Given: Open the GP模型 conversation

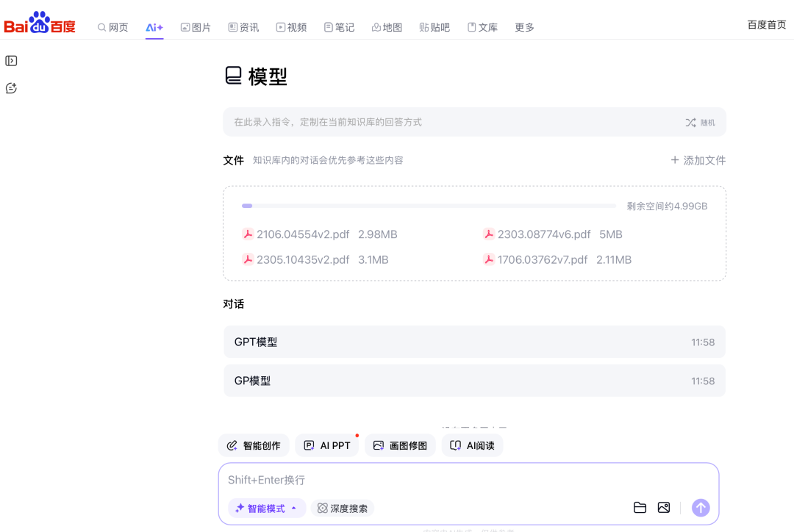Looking at the screenshot, I should pyautogui.click(x=474, y=381).
